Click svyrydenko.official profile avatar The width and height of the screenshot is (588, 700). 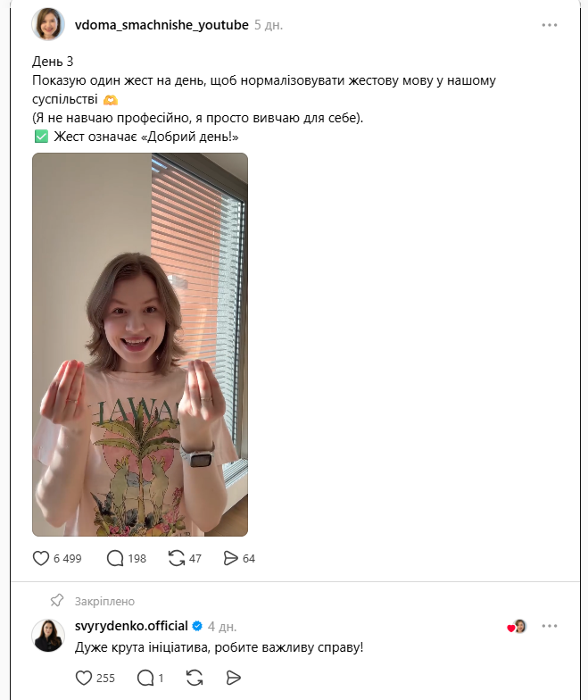click(x=48, y=636)
